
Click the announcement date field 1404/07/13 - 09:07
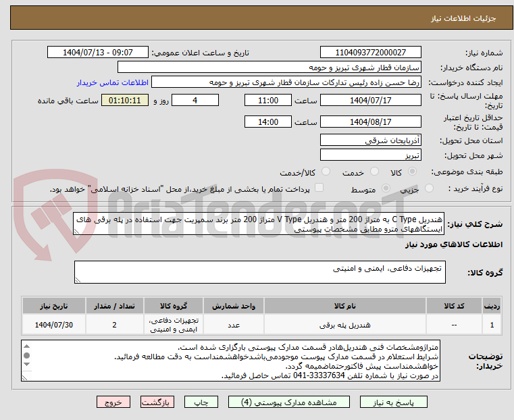[x=98, y=53]
